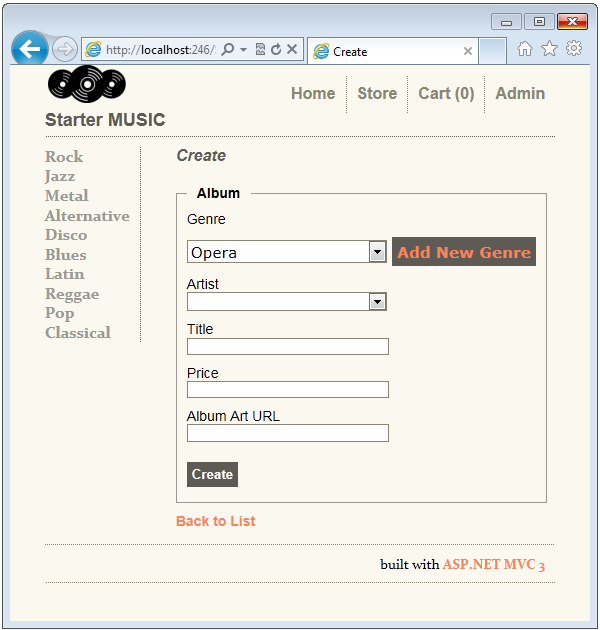Focus the Album Art URL field
Image resolution: width=600 pixels, height=630 pixels.
(x=288, y=433)
